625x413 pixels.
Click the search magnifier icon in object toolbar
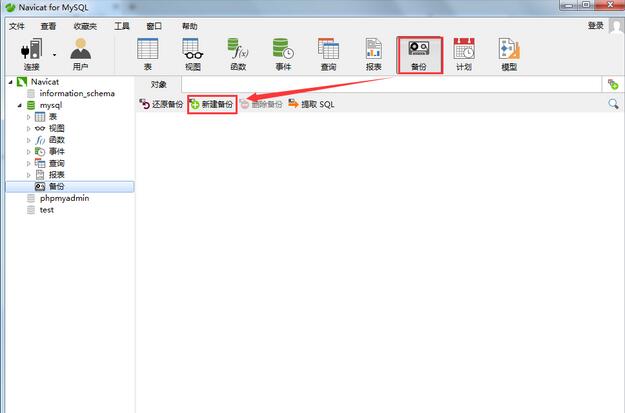[x=613, y=104]
